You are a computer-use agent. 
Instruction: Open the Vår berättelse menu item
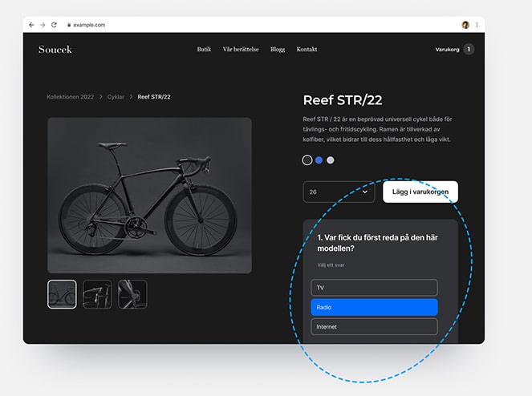click(241, 50)
